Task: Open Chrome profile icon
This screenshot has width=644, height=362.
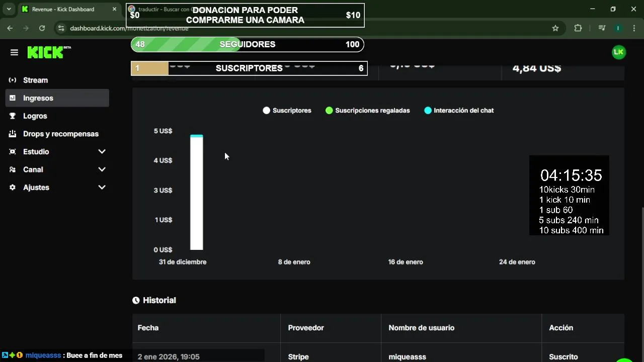Action: pyautogui.click(x=618, y=28)
